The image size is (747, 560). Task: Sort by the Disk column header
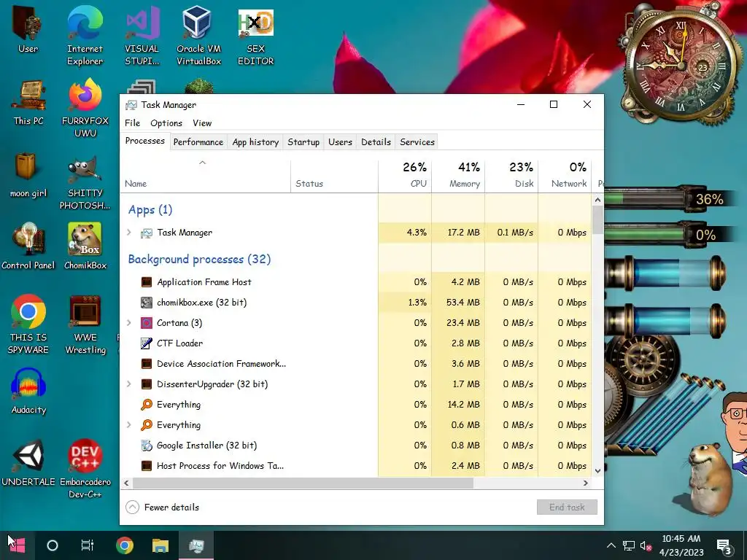click(511, 175)
